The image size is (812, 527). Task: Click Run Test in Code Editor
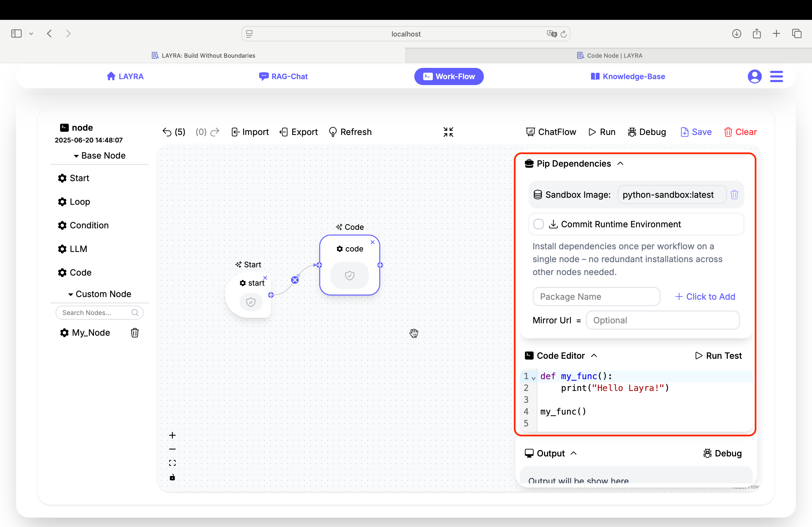(719, 356)
